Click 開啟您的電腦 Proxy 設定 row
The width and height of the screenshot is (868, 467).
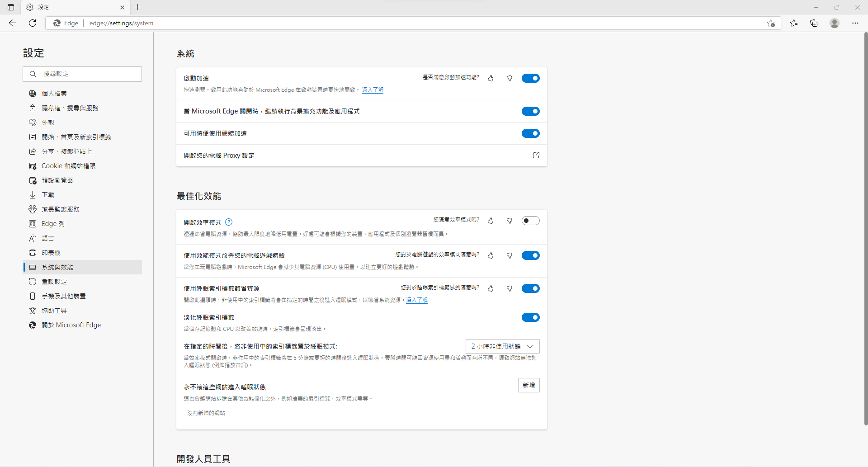362,156
